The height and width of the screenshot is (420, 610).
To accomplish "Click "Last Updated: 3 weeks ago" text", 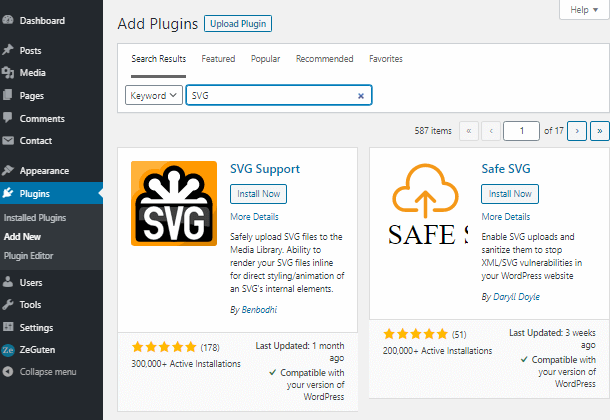I will point(552,338).
